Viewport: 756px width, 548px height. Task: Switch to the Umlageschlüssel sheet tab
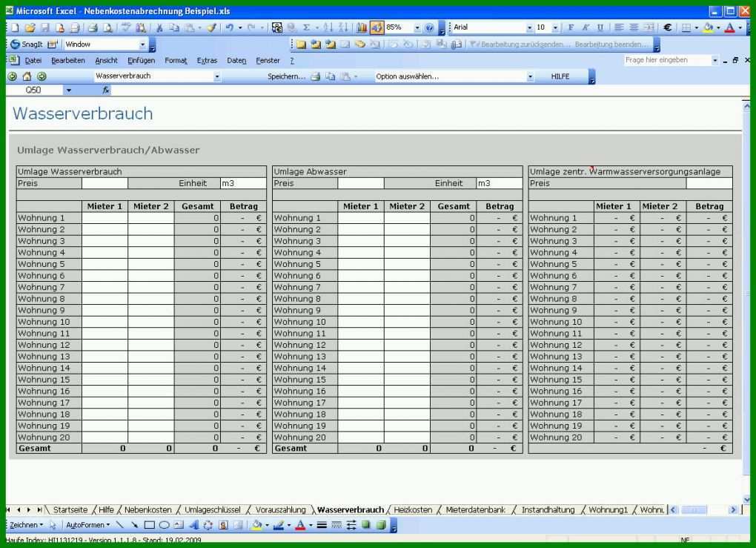pyautogui.click(x=213, y=510)
